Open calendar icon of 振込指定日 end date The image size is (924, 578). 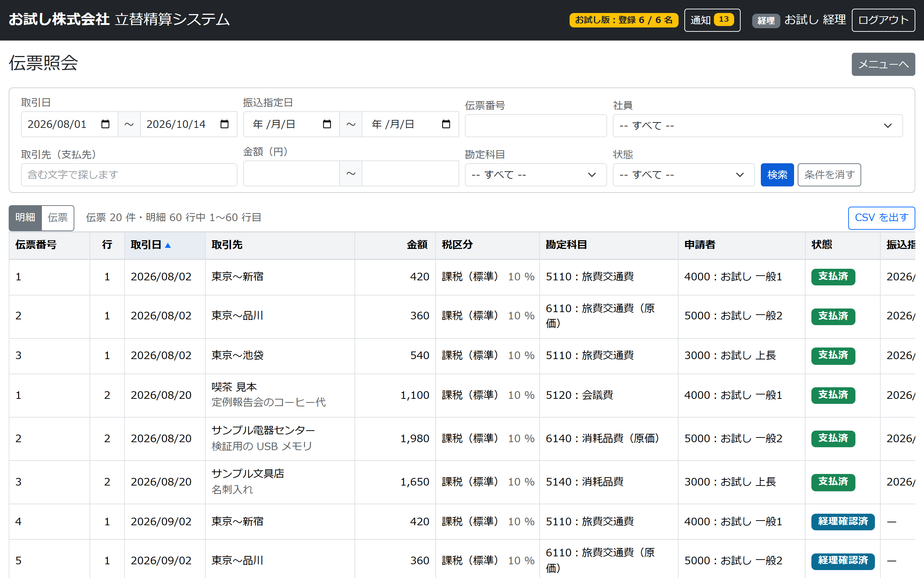(446, 124)
